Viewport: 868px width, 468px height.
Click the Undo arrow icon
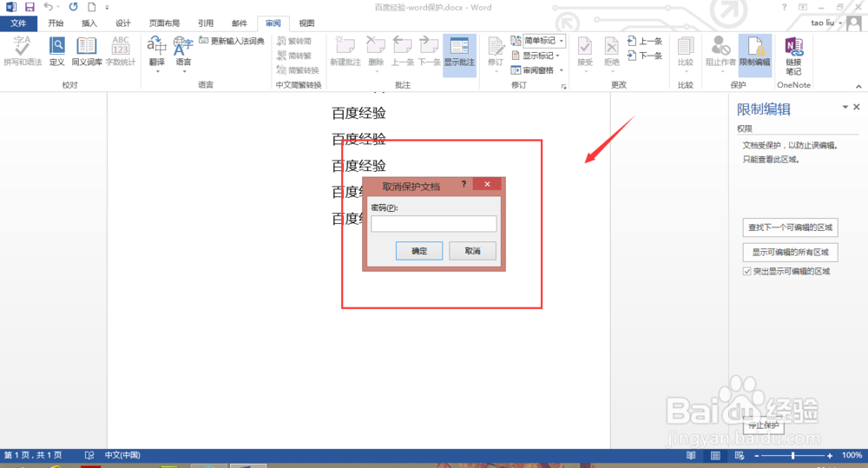point(49,7)
